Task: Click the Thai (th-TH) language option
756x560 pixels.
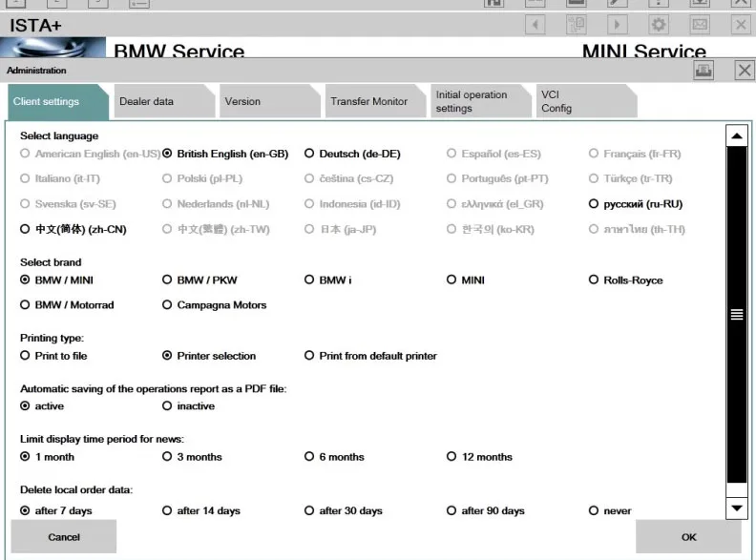Action: click(x=637, y=229)
